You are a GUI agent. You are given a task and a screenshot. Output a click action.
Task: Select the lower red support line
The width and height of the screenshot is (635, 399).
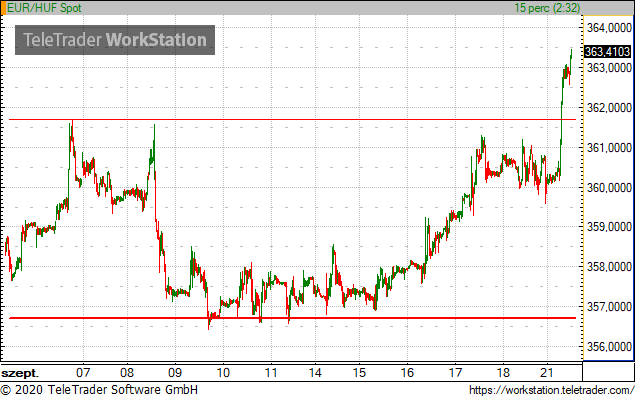click(292, 318)
